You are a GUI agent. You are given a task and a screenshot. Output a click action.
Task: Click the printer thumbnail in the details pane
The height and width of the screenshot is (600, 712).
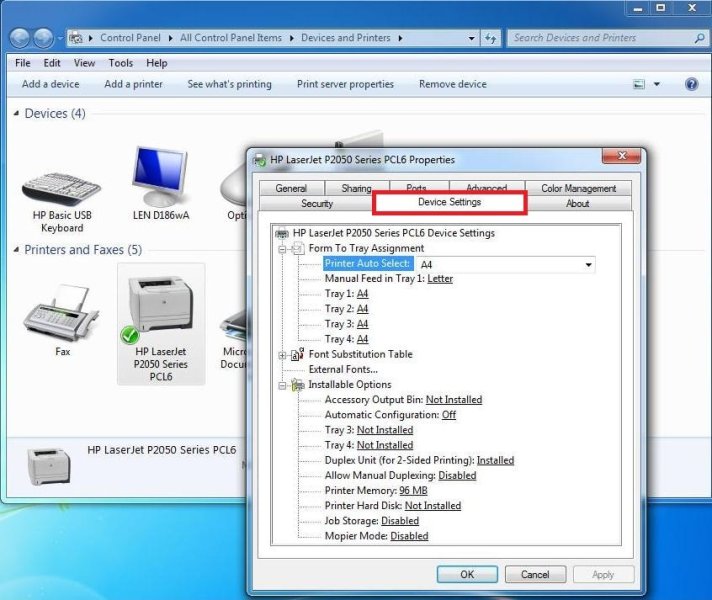(49, 466)
